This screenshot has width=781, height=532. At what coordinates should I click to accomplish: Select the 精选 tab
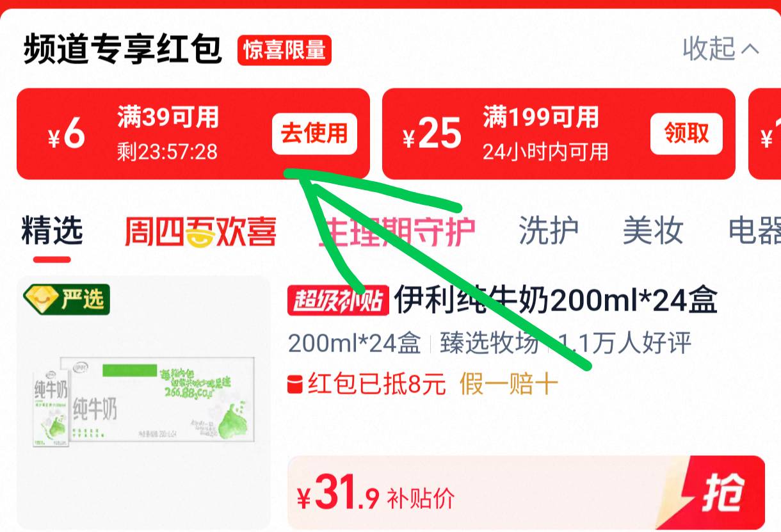coord(52,231)
